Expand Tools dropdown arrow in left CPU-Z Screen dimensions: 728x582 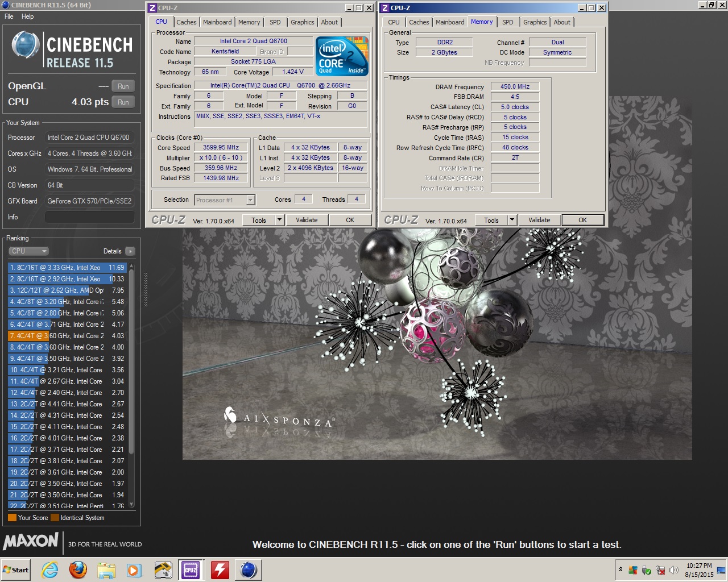point(279,221)
